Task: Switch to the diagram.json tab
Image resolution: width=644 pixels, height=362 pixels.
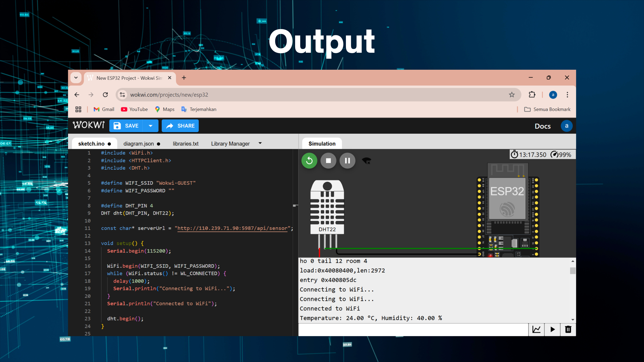Action: (x=142, y=144)
